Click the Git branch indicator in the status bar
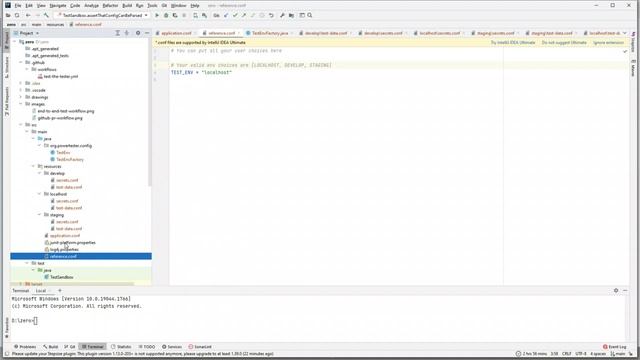This screenshot has width=640, height=360. coord(618,354)
